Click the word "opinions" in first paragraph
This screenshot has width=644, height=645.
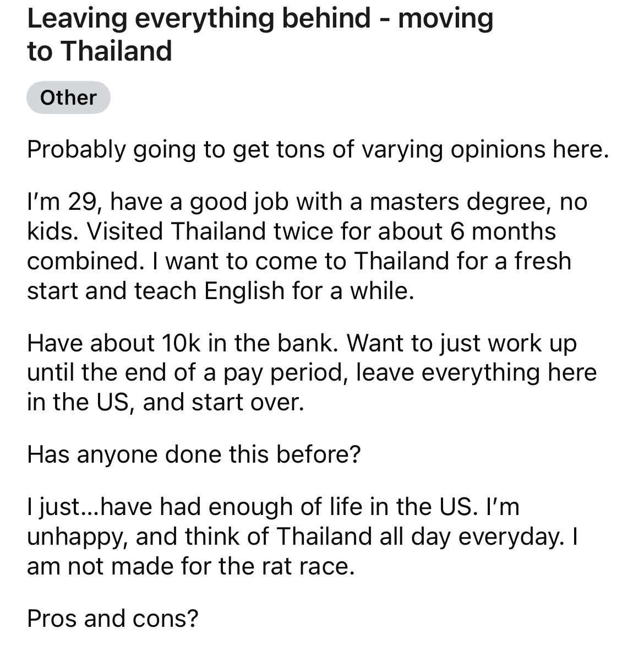point(498,149)
